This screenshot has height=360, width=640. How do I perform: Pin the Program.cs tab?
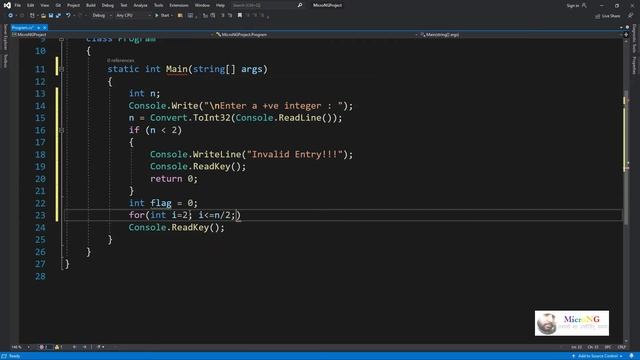point(38,28)
